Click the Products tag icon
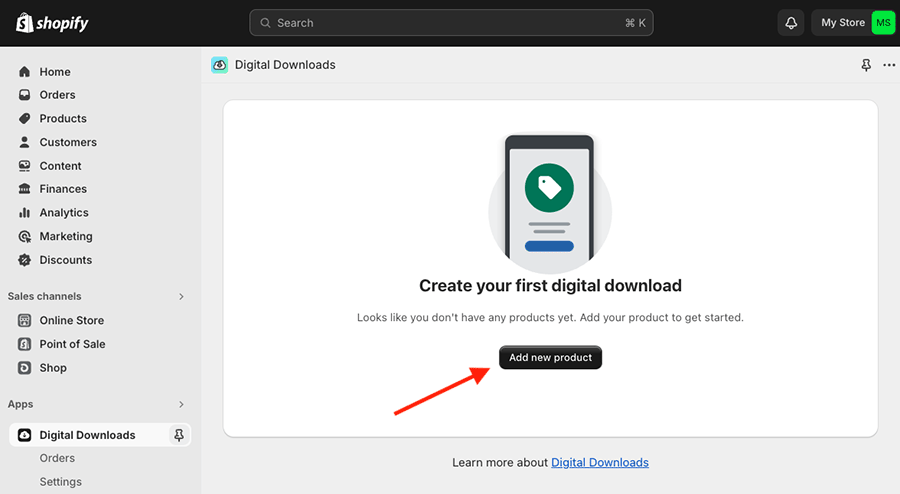This screenshot has width=900, height=494. (x=24, y=118)
